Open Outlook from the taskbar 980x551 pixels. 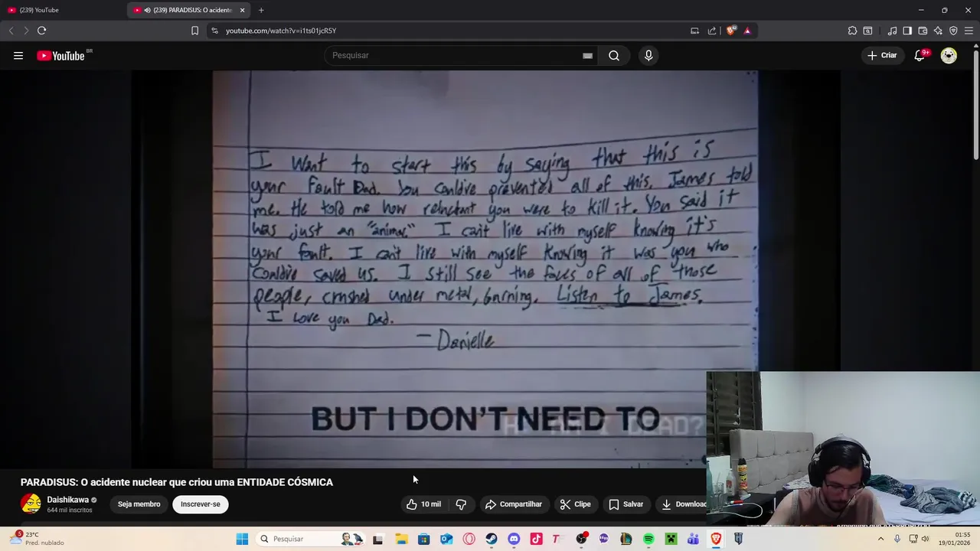click(446, 539)
